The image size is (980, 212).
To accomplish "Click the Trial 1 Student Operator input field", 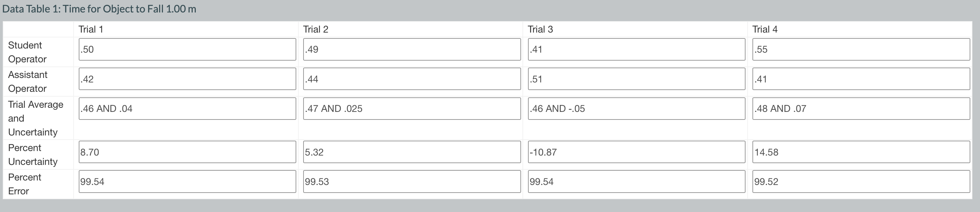I will (x=186, y=50).
